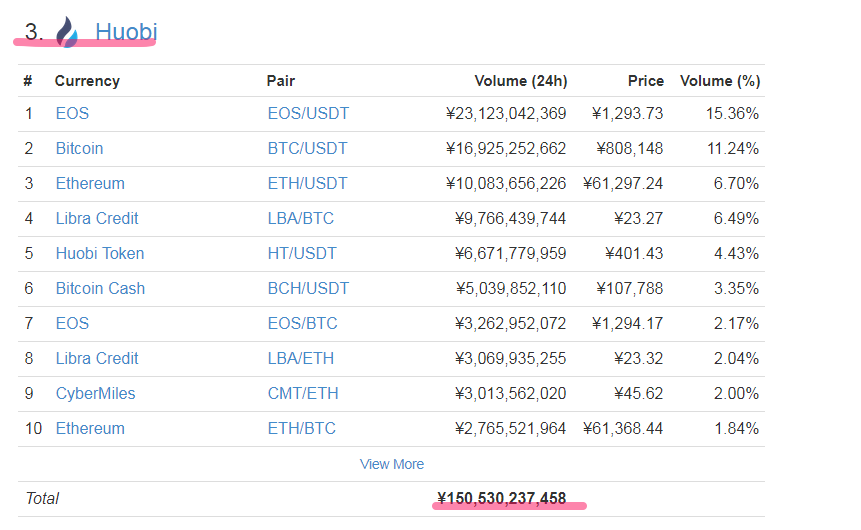Click the ETH/USDT pair link
Screen dimensions: 861x530
307,184
